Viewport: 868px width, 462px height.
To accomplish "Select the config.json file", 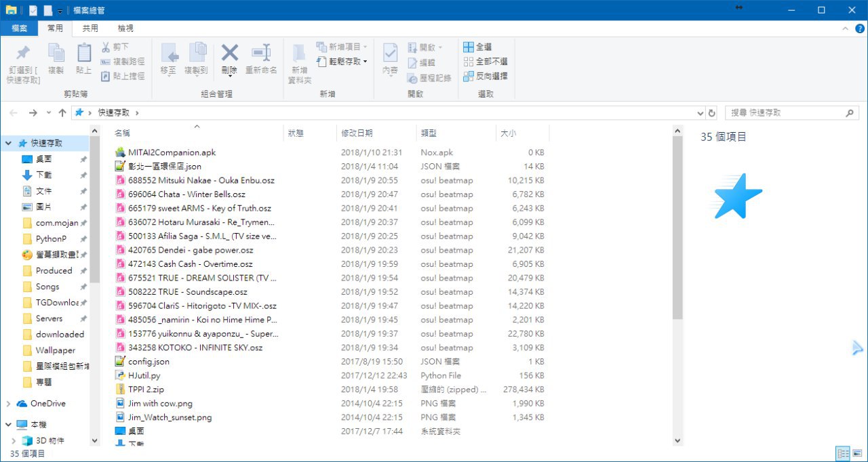I will [149, 362].
